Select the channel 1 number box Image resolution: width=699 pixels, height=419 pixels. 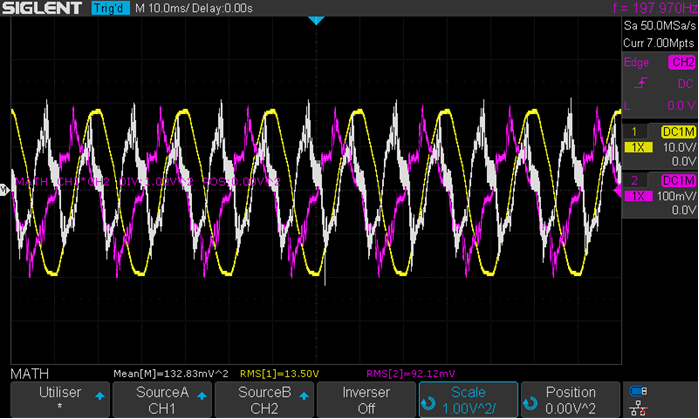pos(634,131)
